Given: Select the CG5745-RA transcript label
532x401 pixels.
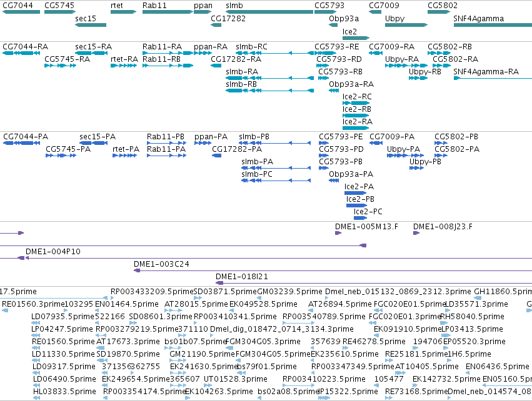Looking at the screenshot, I should coord(67,59).
